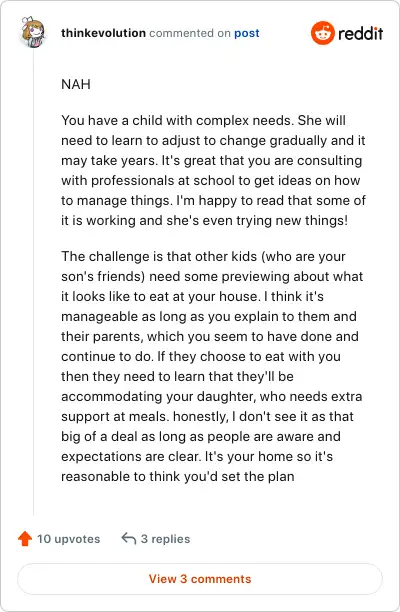400x612 pixels.
Task: Click the line starting 'support at meals'
Action: click(x=207, y=416)
